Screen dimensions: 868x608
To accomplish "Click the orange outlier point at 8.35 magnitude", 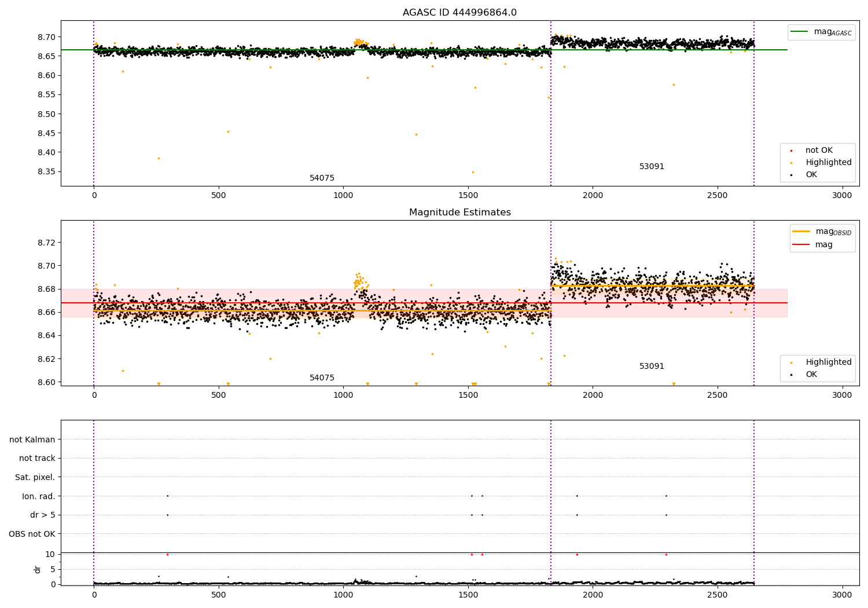I will [472, 172].
